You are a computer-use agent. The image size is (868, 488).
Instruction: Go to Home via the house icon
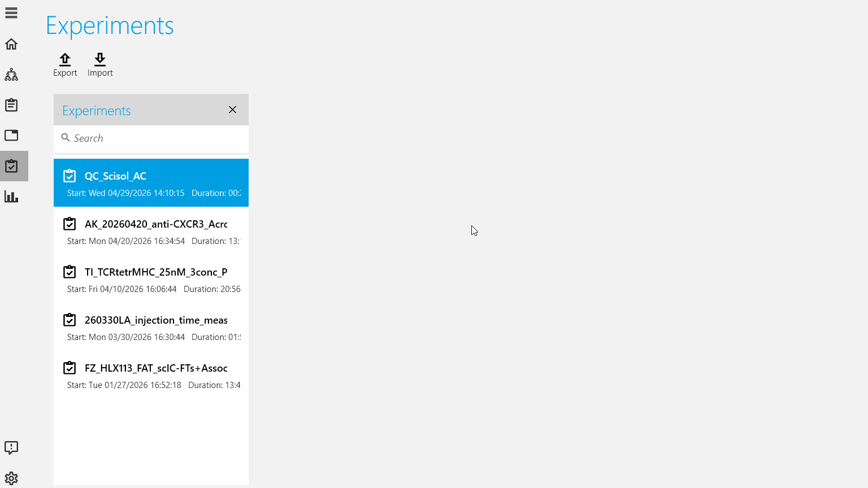(x=11, y=44)
